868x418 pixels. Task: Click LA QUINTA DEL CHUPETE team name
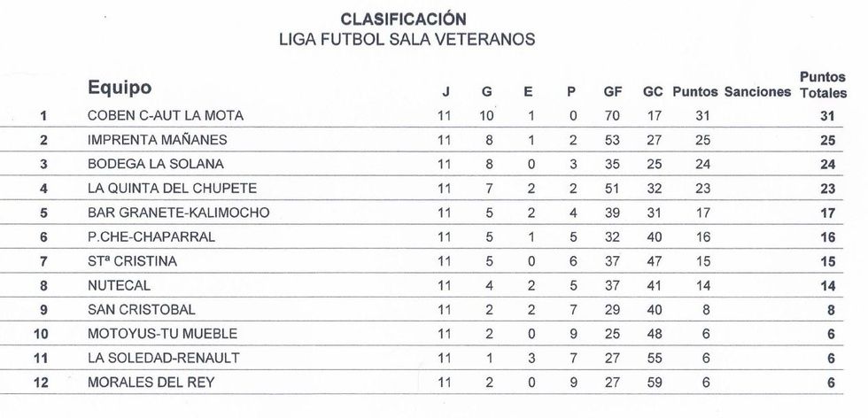pyautogui.click(x=172, y=188)
